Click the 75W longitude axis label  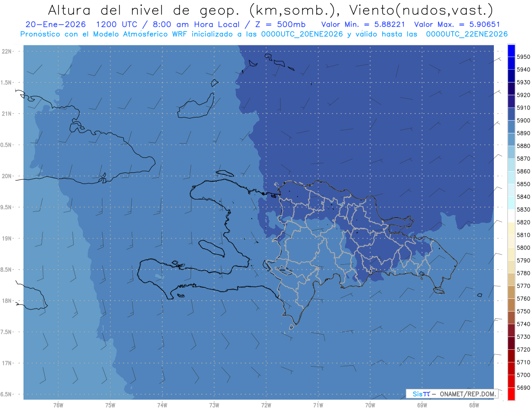110,405
